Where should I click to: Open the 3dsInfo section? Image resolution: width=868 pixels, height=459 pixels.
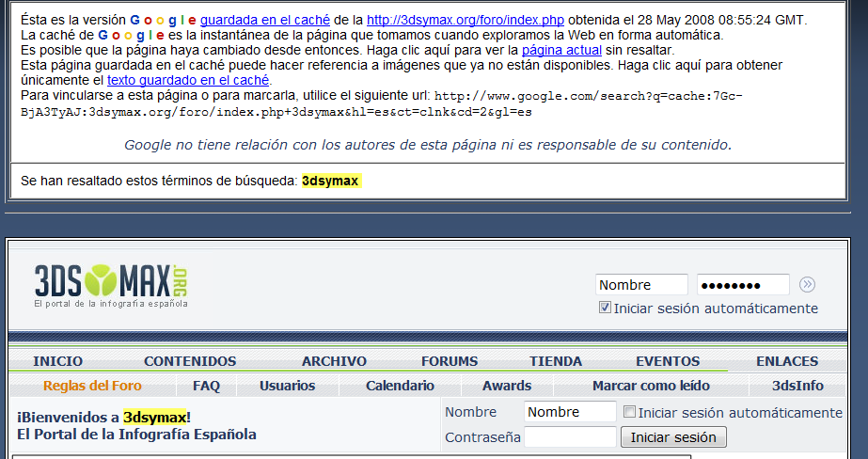click(797, 386)
